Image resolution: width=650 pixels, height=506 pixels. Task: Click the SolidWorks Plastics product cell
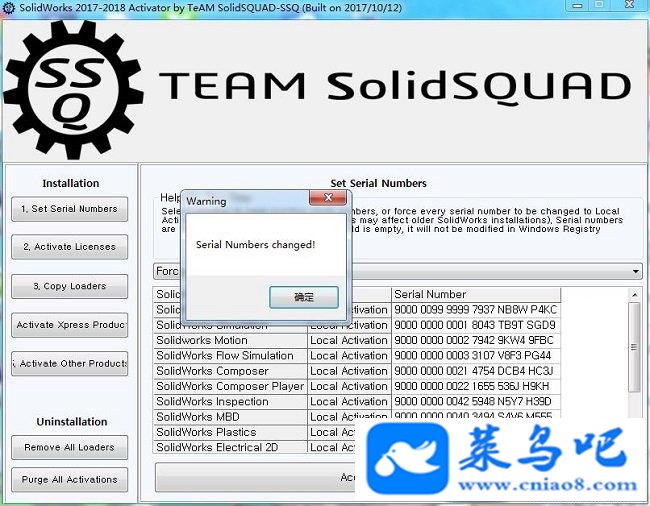(x=230, y=432)
